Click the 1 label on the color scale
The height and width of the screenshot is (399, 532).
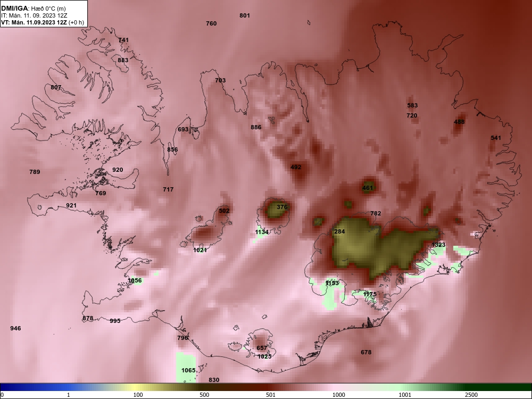(x=69, y=395)
